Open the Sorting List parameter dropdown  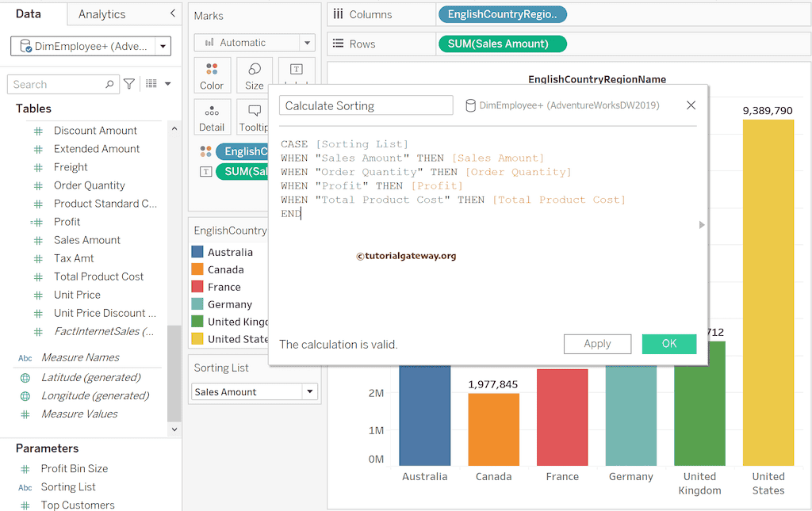pyautogui.click(x=309, y=392)
